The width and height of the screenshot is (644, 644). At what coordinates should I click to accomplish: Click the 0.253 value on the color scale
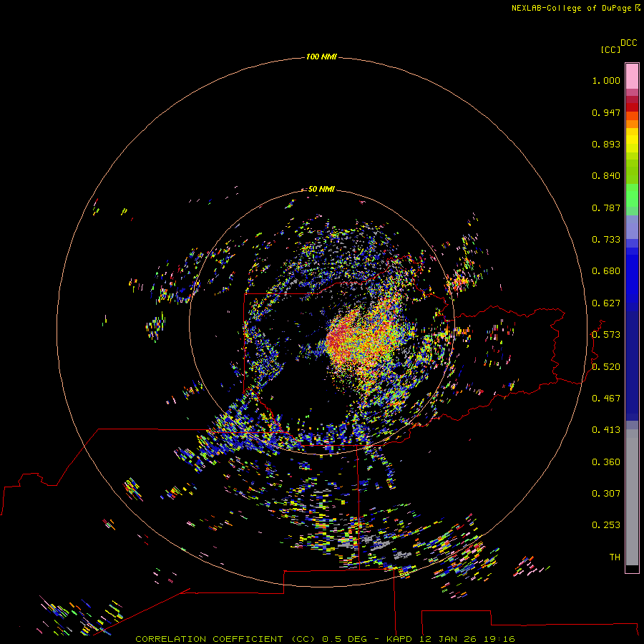tap(606, 525)
